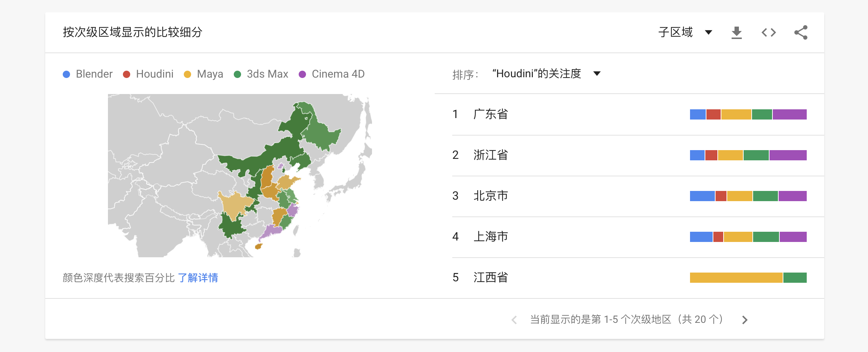Select the Cinema 4D legend dot
The height and width of the screenshot is (352, 868).
pos(302,74)
